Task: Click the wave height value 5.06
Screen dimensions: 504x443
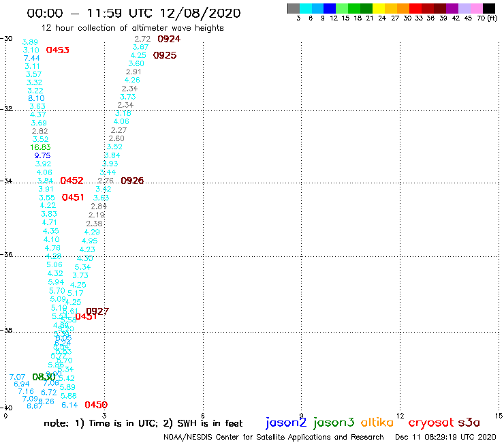Action: pyautogui.click(x=54, y=264)
